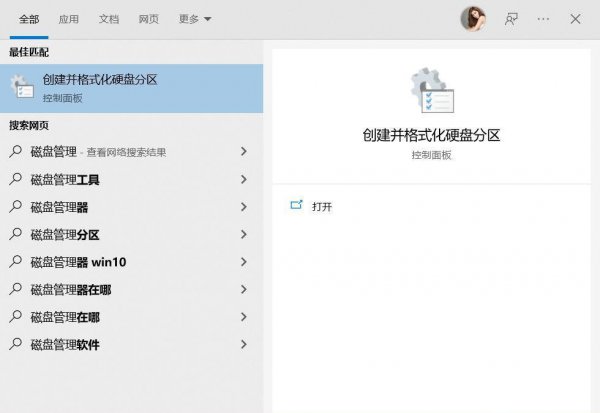Screen dimensions: 600x413
Task: Click search icon beside 磁盘管理器 win10
Action: [x=15, y=261]
